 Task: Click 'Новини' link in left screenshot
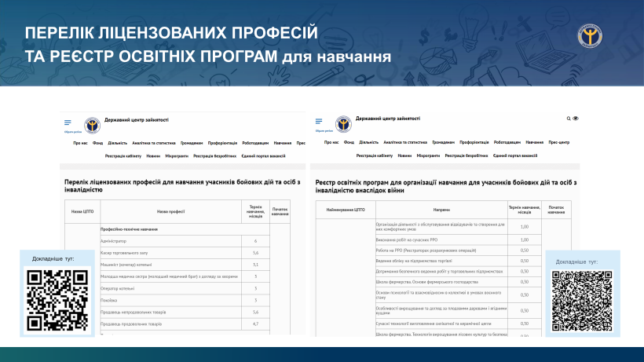(153, 156)
